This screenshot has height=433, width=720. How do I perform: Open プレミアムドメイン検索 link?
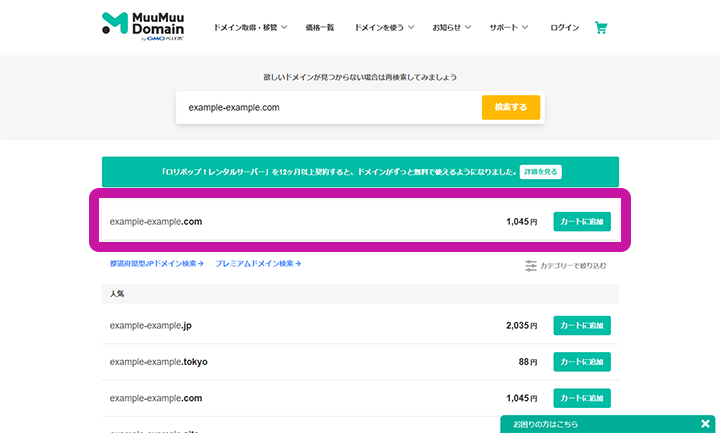point(257,264)
